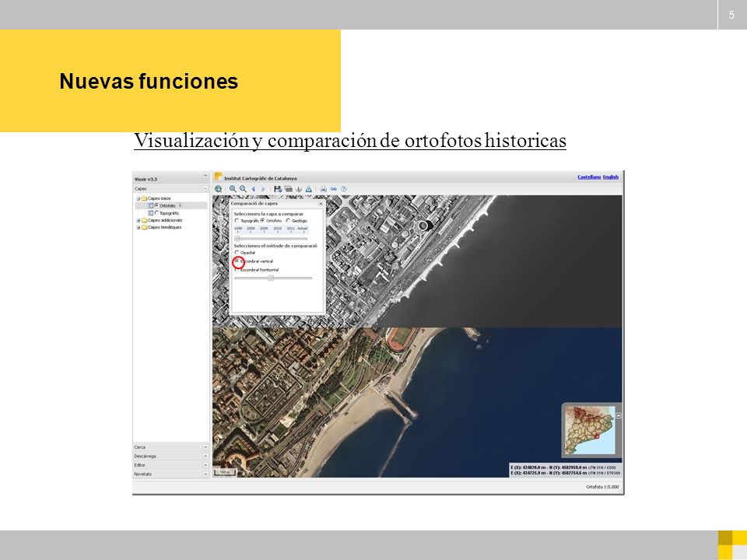
Task: Switch language to English
Action: pos(611,177)
